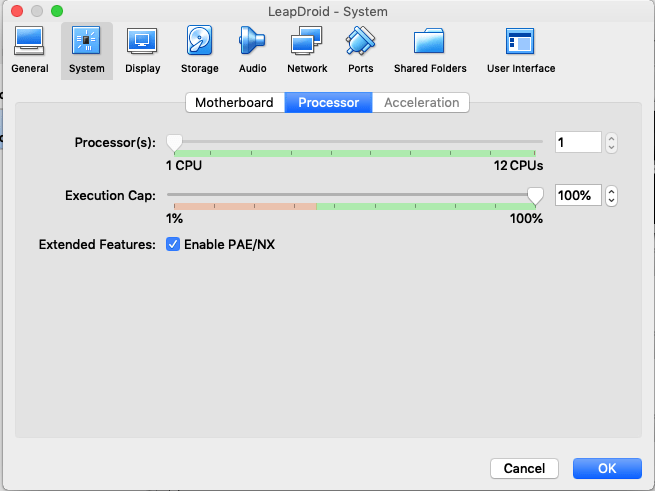Click the Processor count stepper arrows
Viewport: 655px width, 491px height.
tap(612, 143)
